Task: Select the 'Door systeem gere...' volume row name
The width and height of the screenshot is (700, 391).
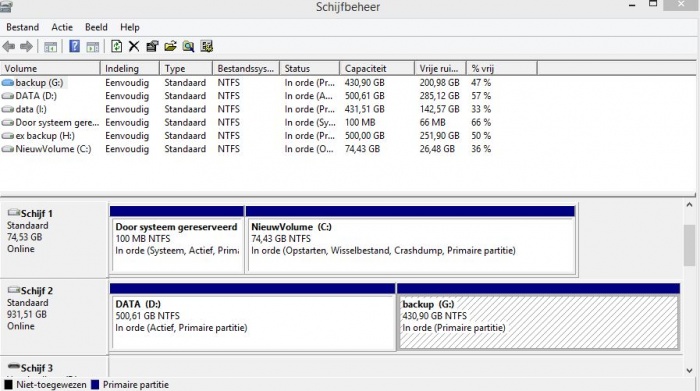Action: tap(57, 123)
